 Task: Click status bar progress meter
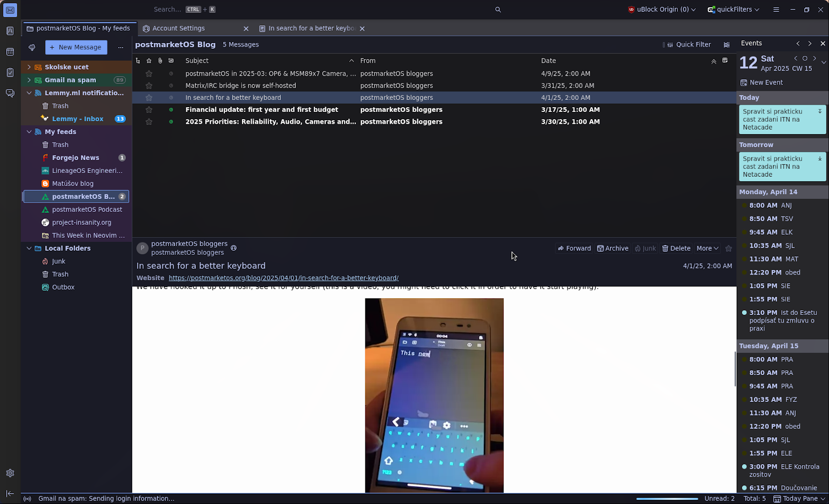coord(667,499)
